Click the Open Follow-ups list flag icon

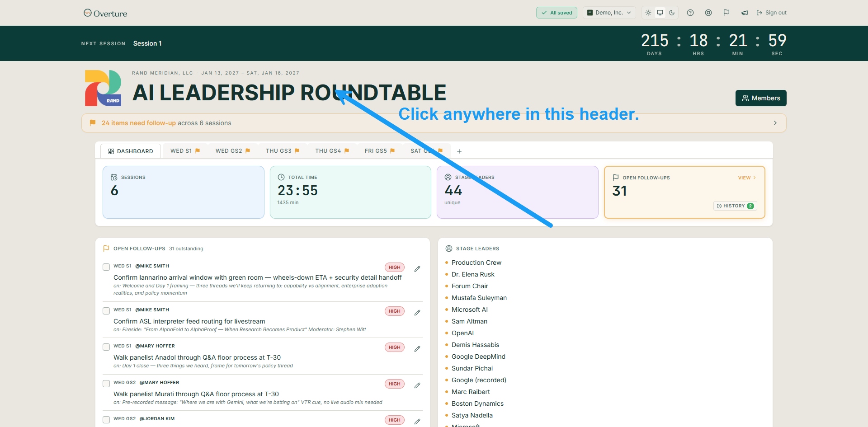click(x=106, y=249)
